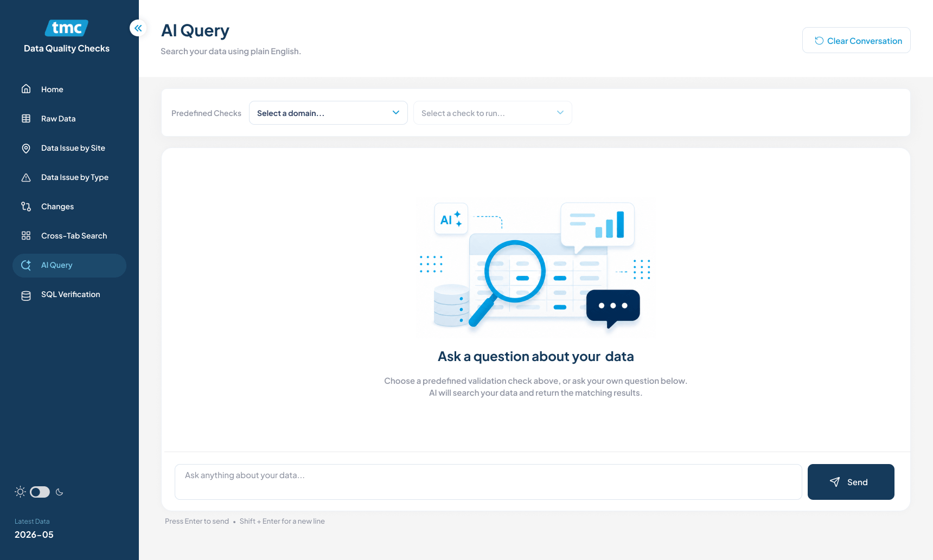The image size is (933, 560).
Task: Click the Clear Conversation button
Action: click(857, 40)
